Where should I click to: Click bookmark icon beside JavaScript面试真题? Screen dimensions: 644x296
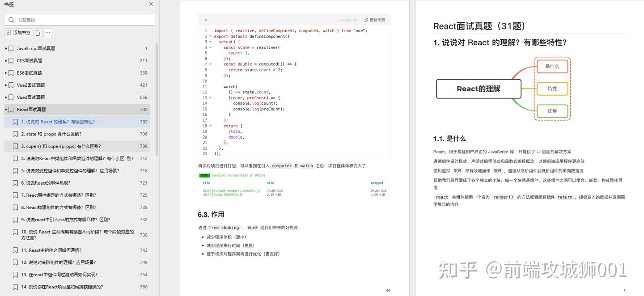11,48
